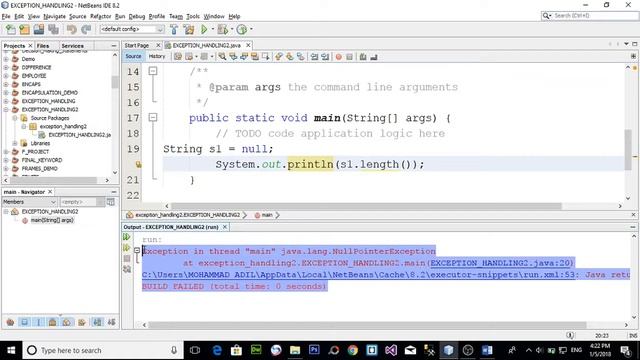The image size is (640, 360).
Task: Select the FRAMES_DEMO project
Action: pyautogui.click(x=39, y=169)
